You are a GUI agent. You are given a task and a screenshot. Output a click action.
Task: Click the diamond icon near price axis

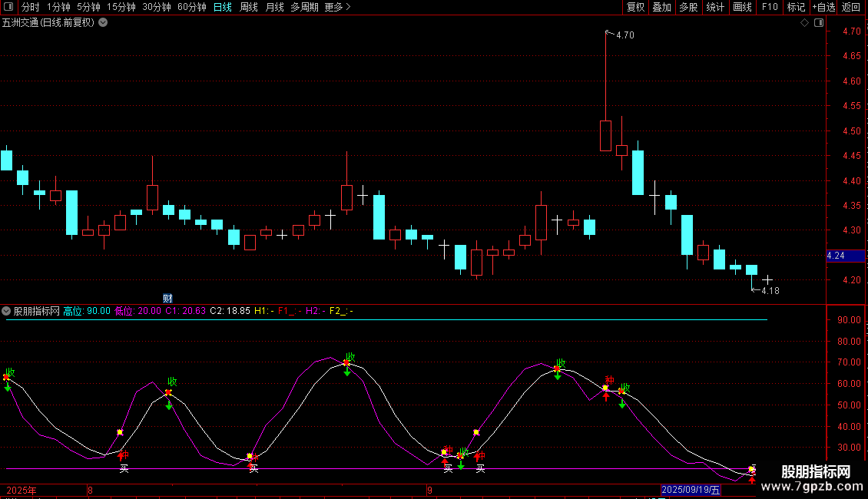804,23
